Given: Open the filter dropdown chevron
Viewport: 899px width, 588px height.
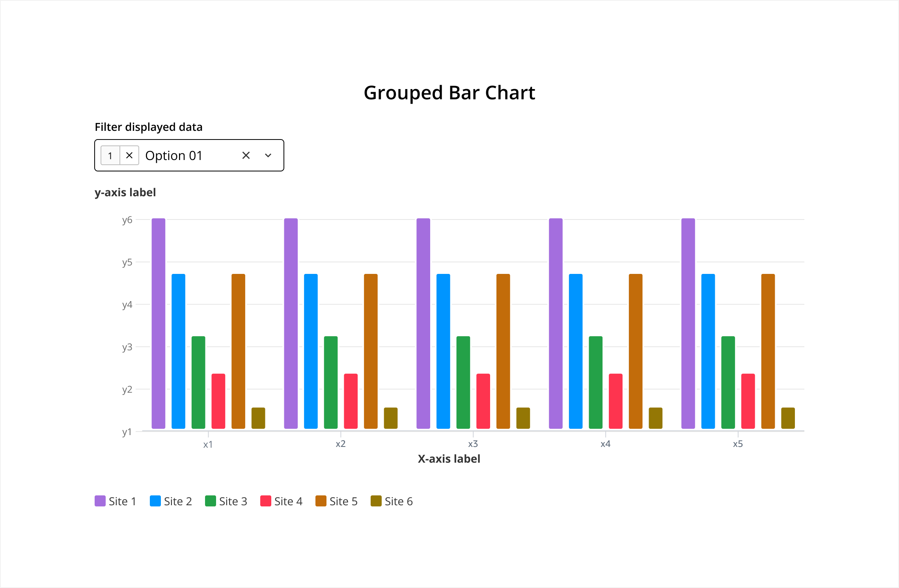Looking at the screenshot, I should tap(268, 155).
